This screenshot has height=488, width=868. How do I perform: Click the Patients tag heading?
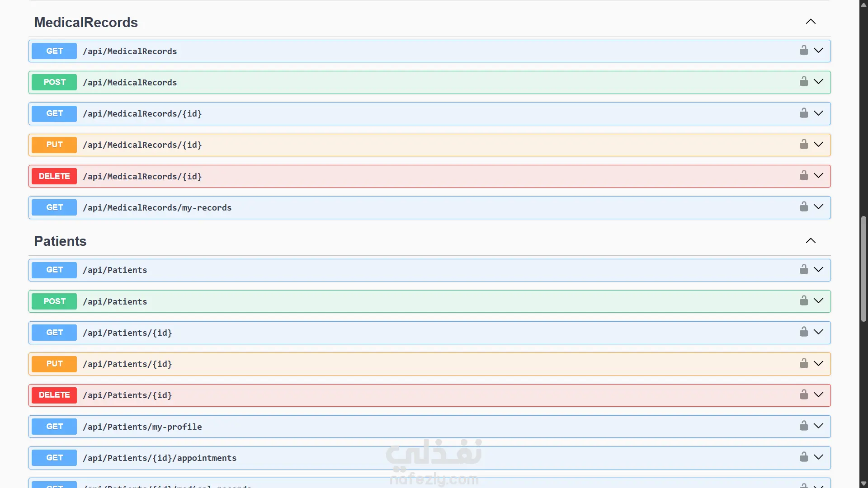(x=60, y=241)
